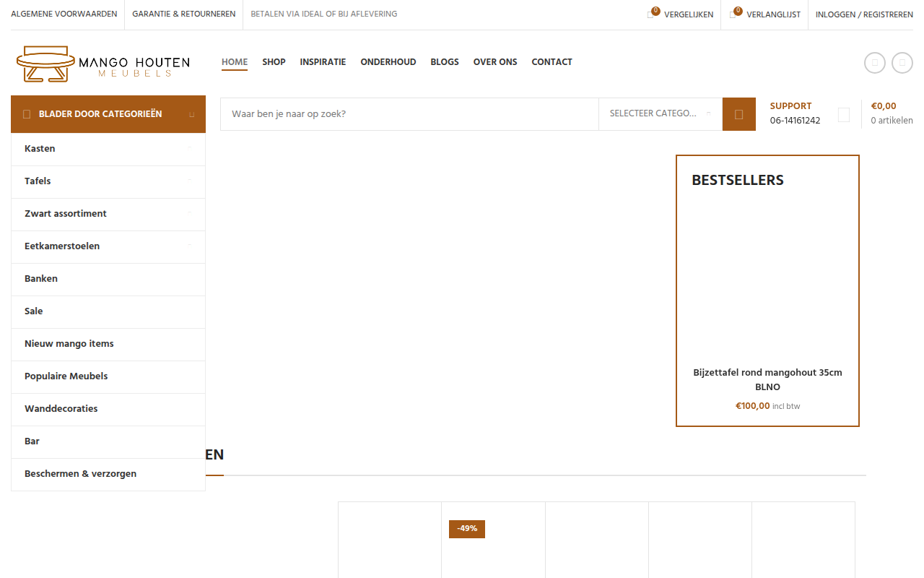This screenshot has width=924, height=578.
Task: Expand the Tafels category arrow
Action: (x=189, y=181)
